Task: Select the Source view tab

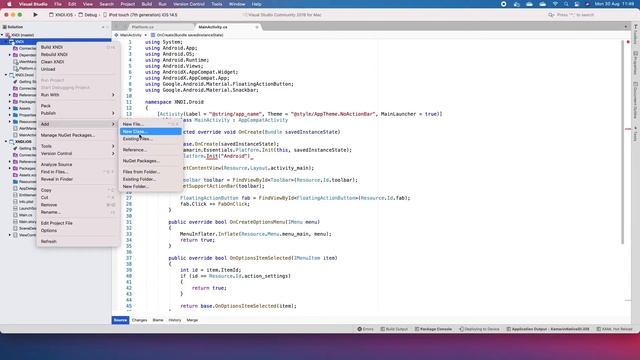Action: pyautogui.click(x=120, y=320)
